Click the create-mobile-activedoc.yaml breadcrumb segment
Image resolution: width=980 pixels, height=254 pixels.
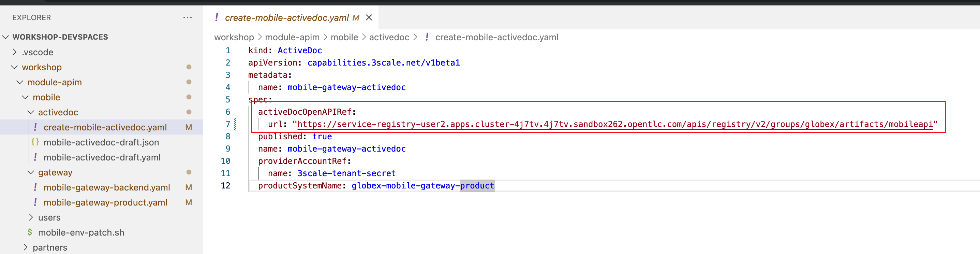coord(496,37)
